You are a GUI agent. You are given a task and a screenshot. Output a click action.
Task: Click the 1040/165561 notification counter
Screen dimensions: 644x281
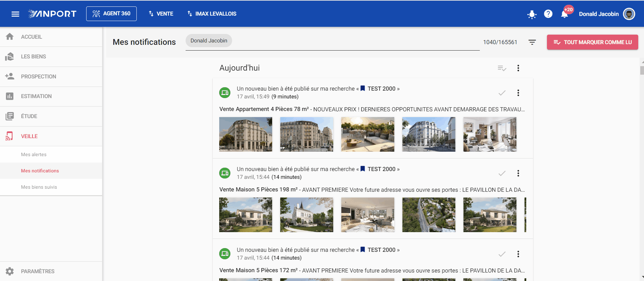click(500, 42)
